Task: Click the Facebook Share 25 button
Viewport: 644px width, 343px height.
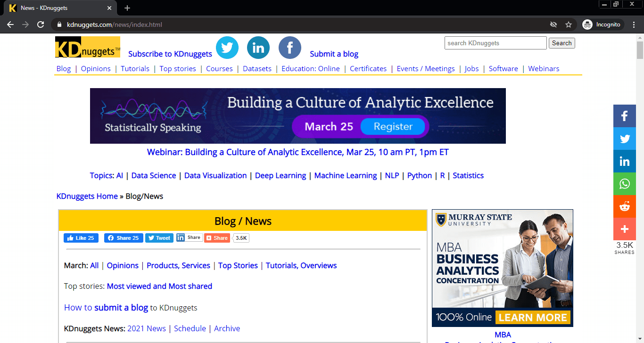Action: click(x=123, y=238)
